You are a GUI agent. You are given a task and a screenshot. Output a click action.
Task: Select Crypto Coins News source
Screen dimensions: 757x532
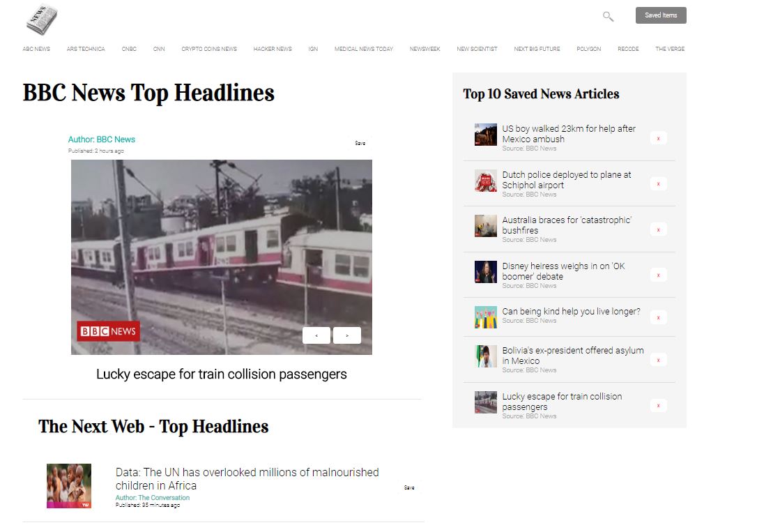pos(209,49)
